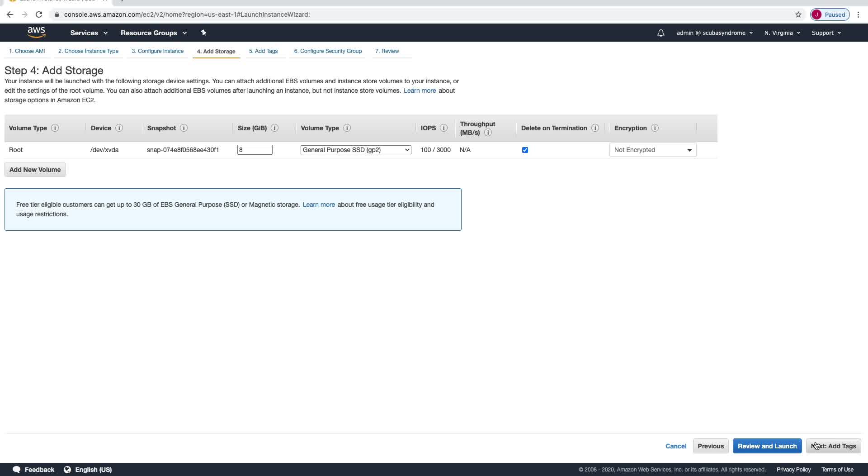
Task: Open the notifications bell
Action: [x=660, y=33]
